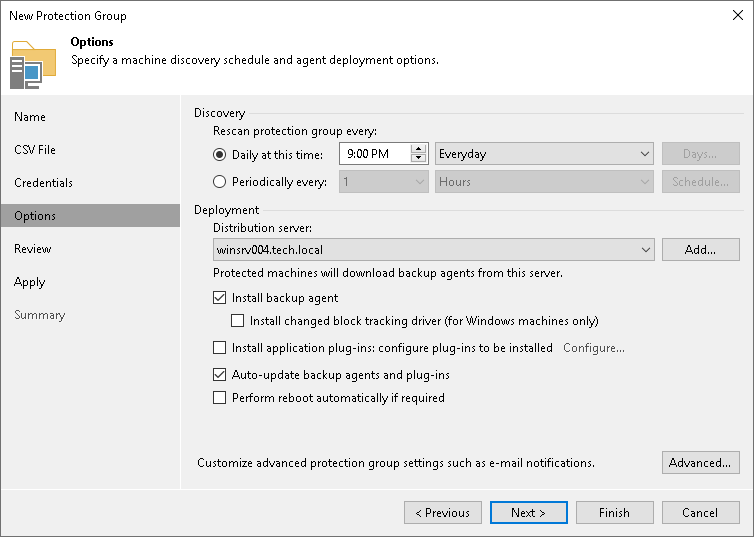Screen dimensions: 754x537
Task: Close the New Protection Group dialog
Action: tap(738, 15)
